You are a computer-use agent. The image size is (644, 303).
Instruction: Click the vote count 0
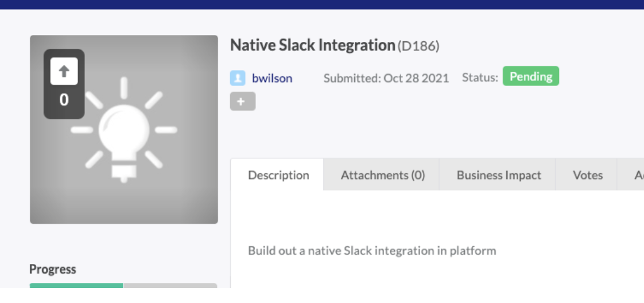pos(64,100)
